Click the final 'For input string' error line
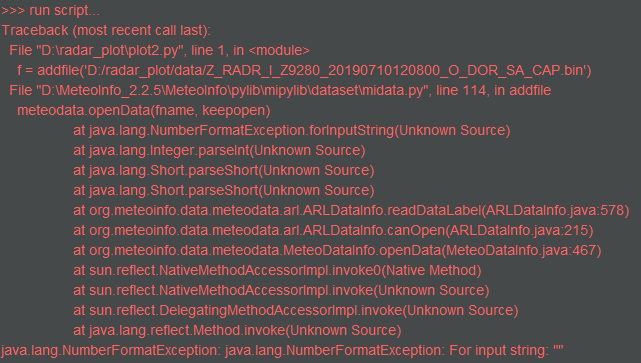The image size is (641, 363). coord(282,351)
